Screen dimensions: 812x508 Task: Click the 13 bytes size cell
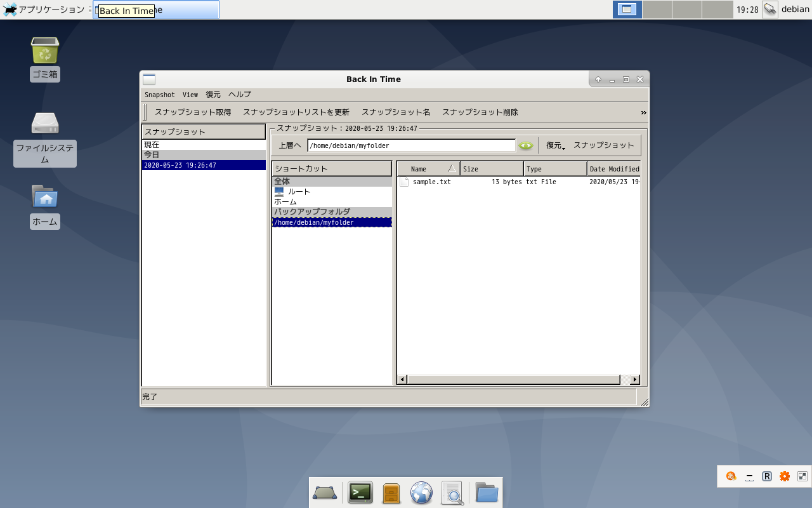[x=507, y=182]
